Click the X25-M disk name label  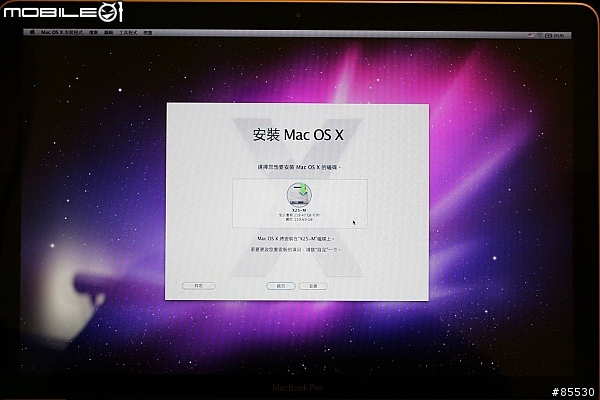(299, 211)
